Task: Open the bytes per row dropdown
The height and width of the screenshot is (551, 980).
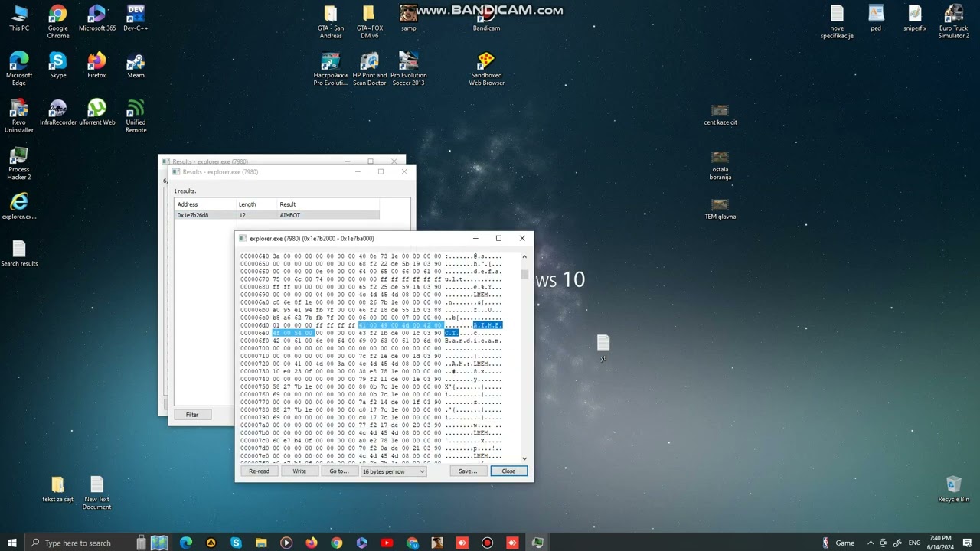Action: 394,471
